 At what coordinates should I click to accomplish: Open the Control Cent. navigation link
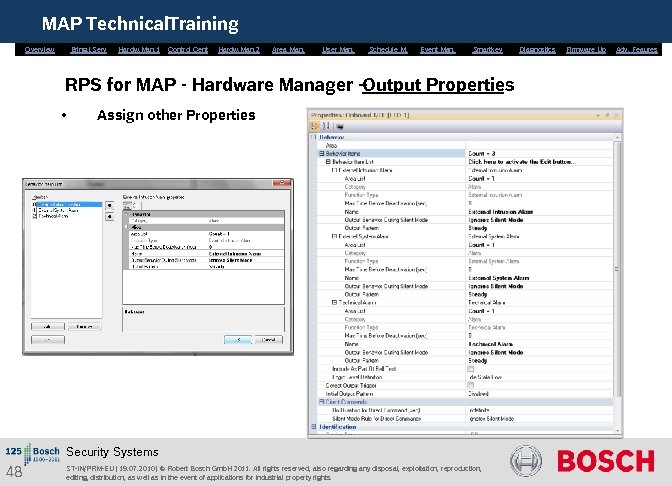[x=188, y=50]
